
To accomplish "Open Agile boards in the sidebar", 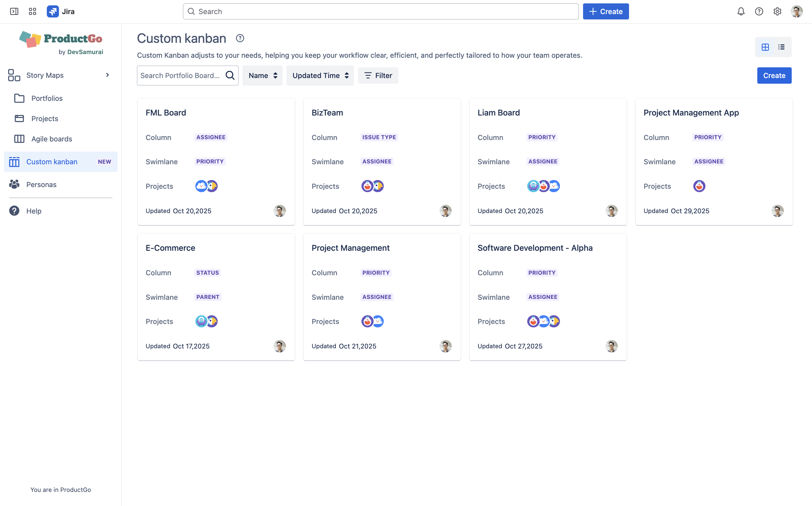I will (52, 139).
